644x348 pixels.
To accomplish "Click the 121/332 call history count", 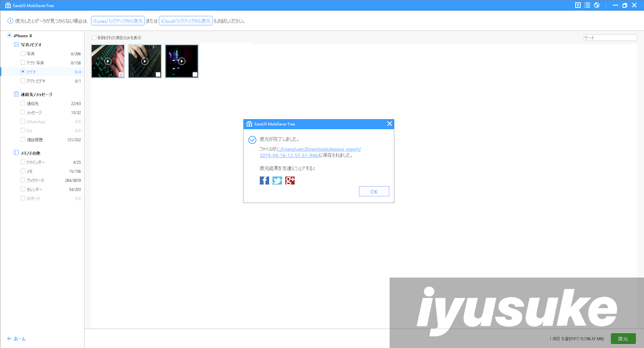I will coord(74,140).
